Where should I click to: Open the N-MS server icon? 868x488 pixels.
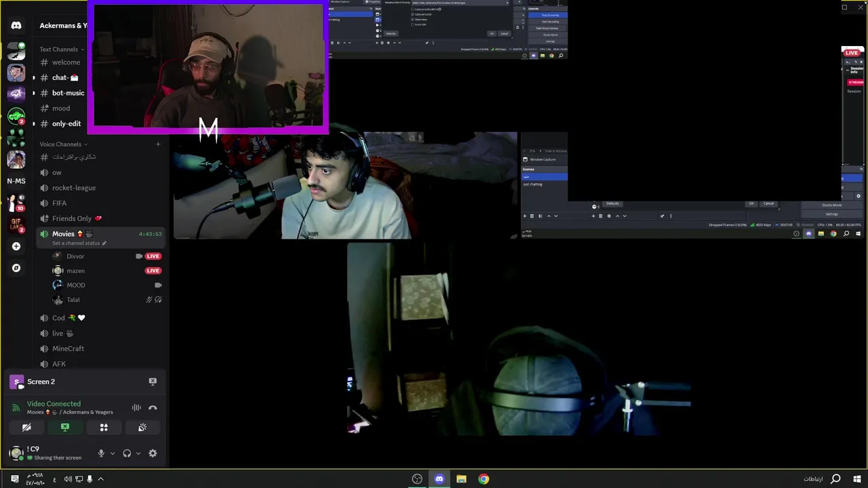pyautogui.click(x=16, y=181)
